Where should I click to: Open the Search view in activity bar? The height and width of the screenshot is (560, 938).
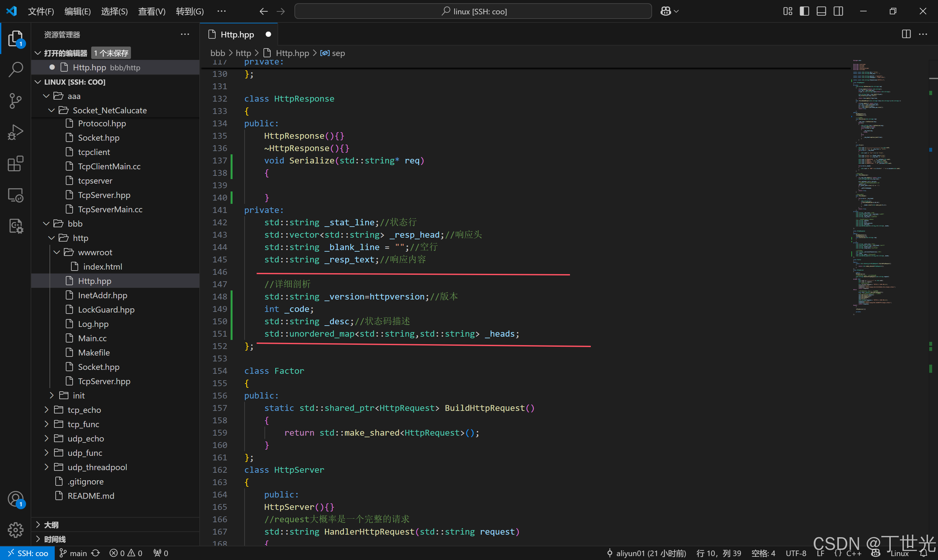pyautogui.click(x=16, y=69)
